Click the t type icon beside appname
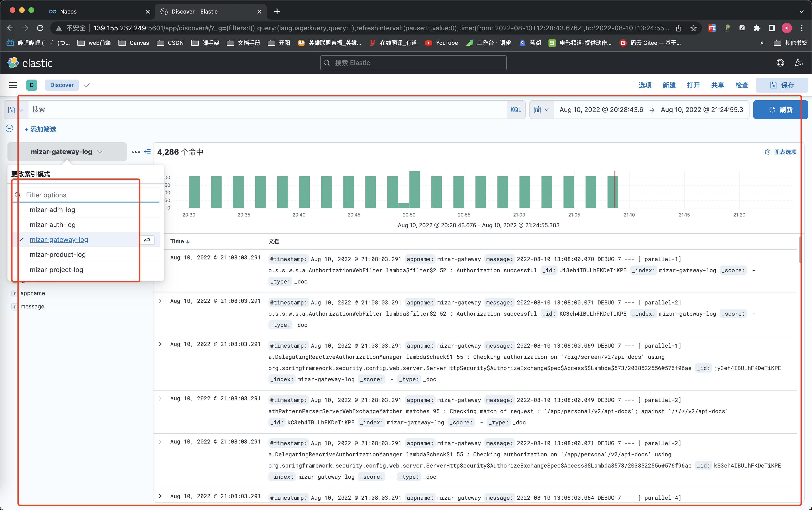Screen dimensions: 812x510 [15, 293]
